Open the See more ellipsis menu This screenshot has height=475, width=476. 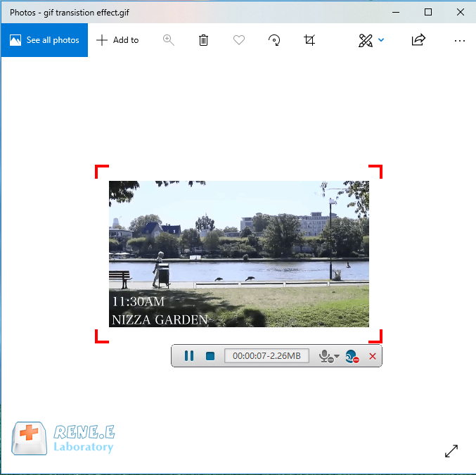pyautogui.click(x=460, y=40)
